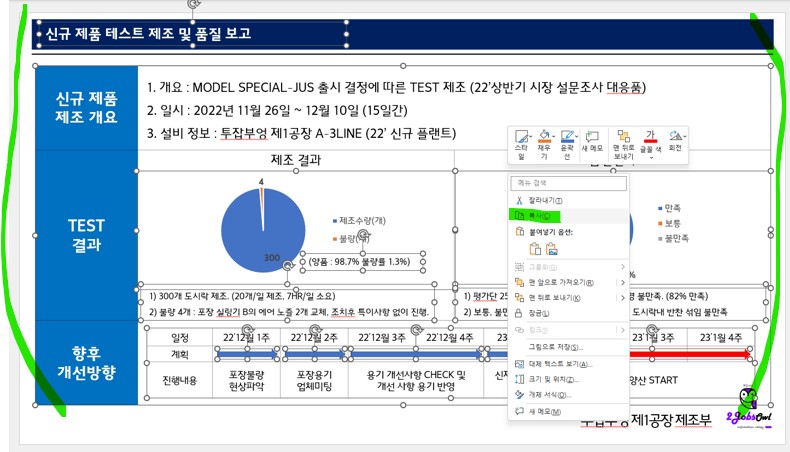Screen dimensions: 790x452
Task: Expand the 채우기 dropdown arrow
Action: click(553, 137)
